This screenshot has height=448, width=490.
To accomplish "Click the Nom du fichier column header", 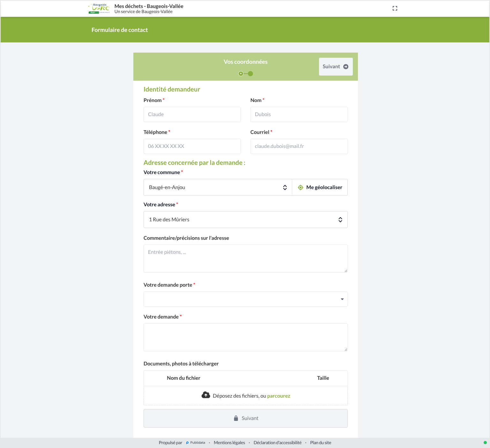I will pyautogui.click(x=183, y=378).
